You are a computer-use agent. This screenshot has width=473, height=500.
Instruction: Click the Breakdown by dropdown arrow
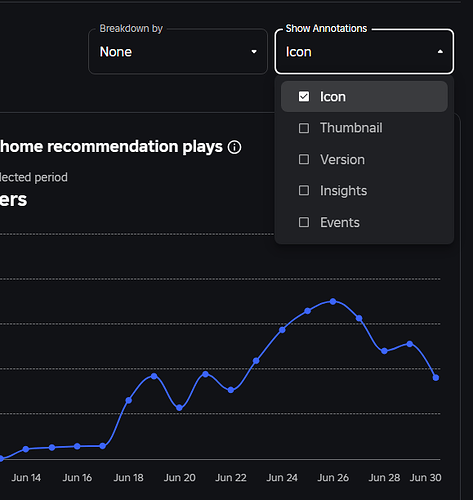(254, 52)
